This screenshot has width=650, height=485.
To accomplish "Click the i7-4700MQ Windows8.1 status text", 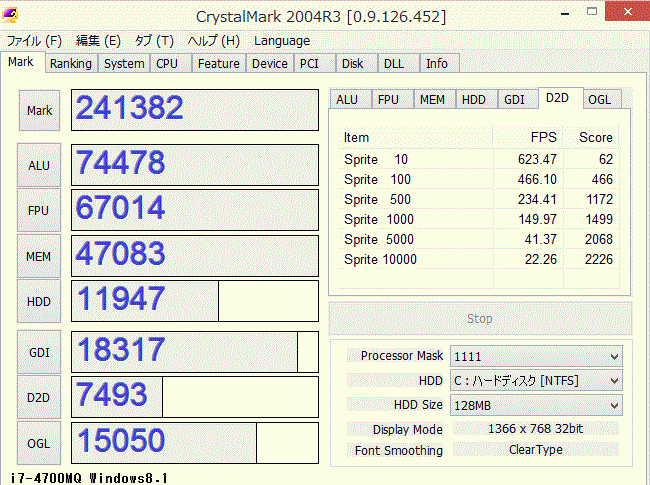I will pos(89,478).
